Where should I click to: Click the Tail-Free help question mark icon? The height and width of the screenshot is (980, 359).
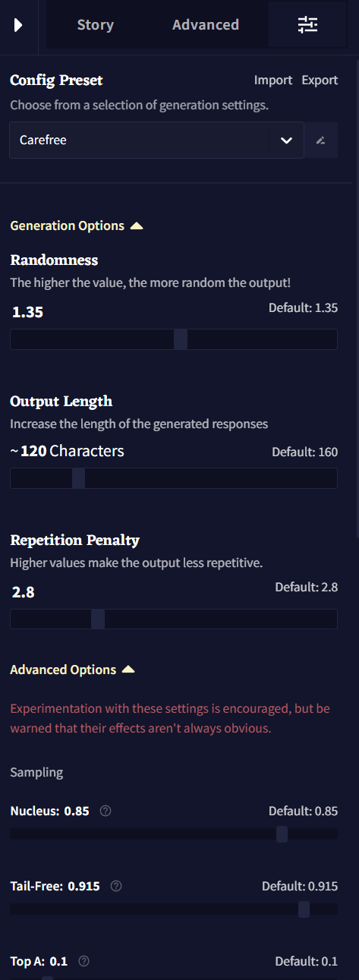pyautogui.click(x=116, y=886)
